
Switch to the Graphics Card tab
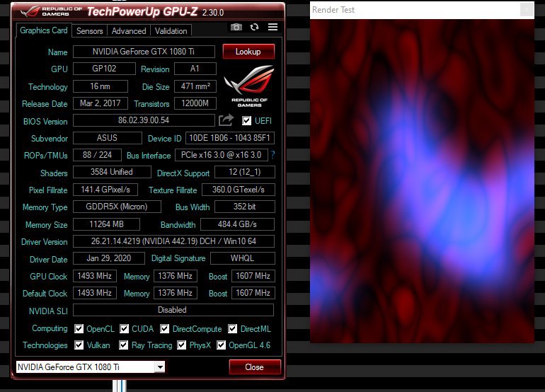coord(44,30)
